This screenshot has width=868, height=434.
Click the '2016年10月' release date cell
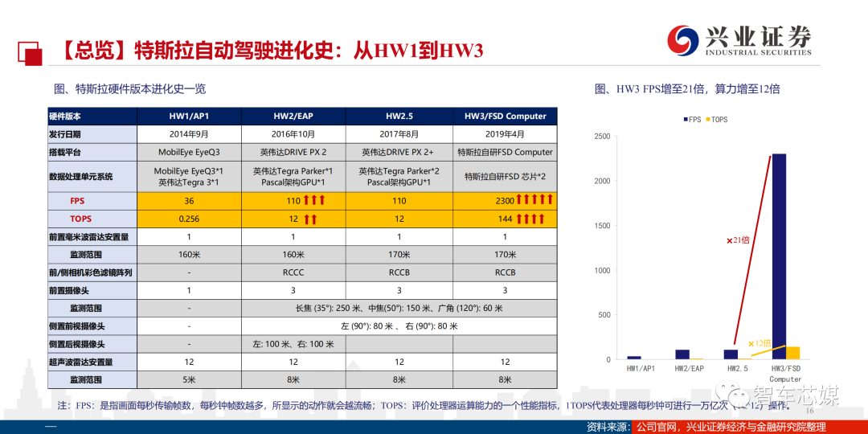click(x=293, y=134)
